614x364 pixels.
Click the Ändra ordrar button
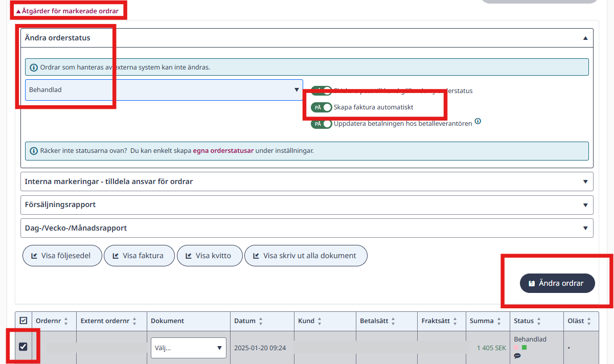coord(557,283)
